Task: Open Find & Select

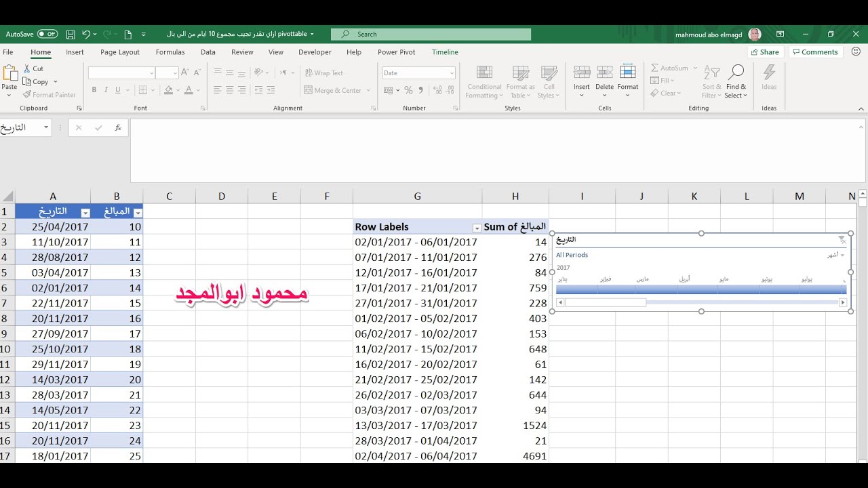Action: coord(736,81)
